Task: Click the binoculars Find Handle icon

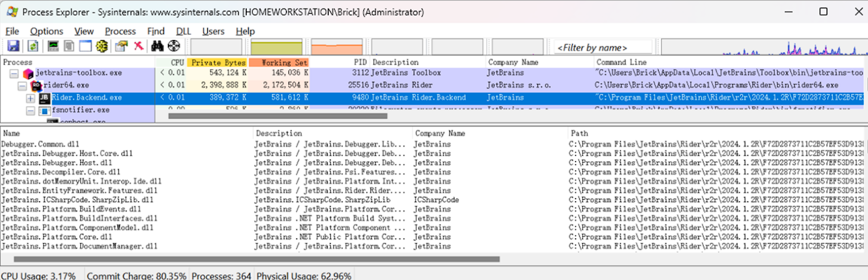Action: point(157,47)
